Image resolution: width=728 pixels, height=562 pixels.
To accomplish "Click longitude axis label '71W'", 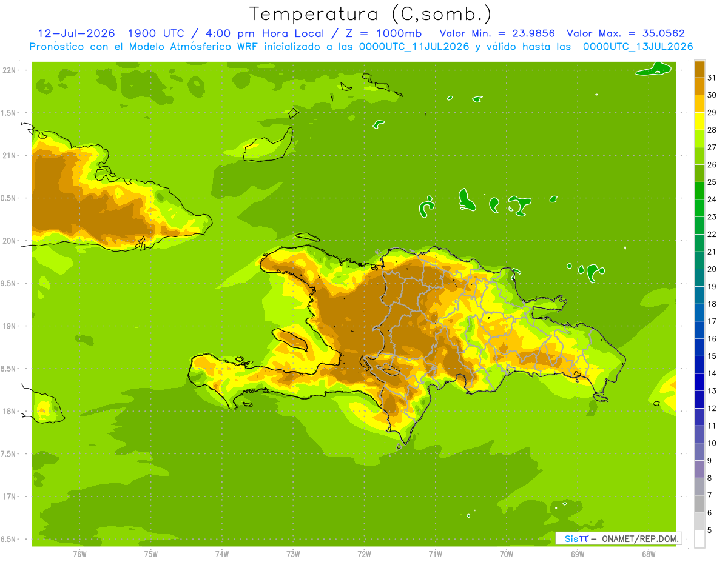I will pyautogui.click(x=435, y=554).
